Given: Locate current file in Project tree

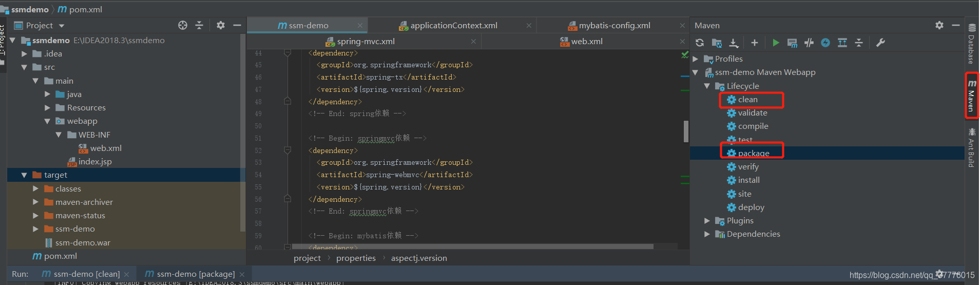Looking at the screenshot, I should [183, 25].
